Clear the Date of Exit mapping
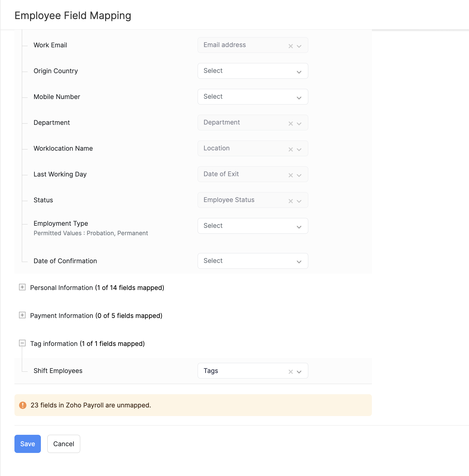This screenshot has height=476, width=469. pyautogui.click(x=290, y=175)
